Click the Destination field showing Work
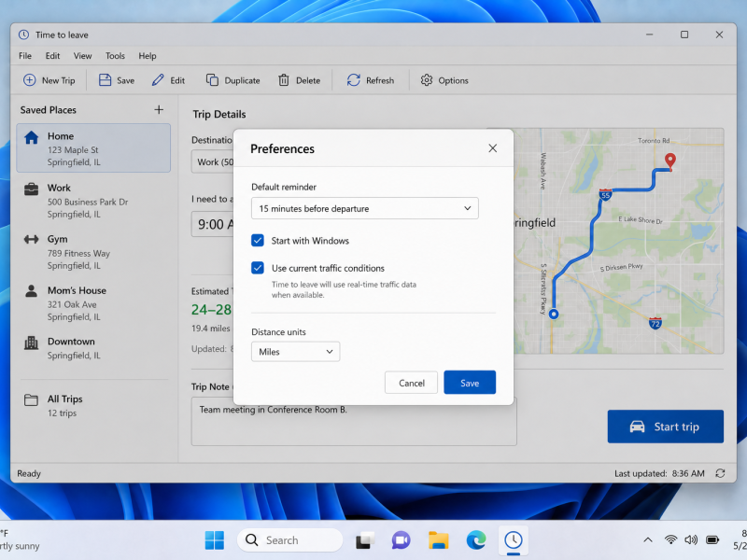The image size is (747, 560). click(213, 161)
